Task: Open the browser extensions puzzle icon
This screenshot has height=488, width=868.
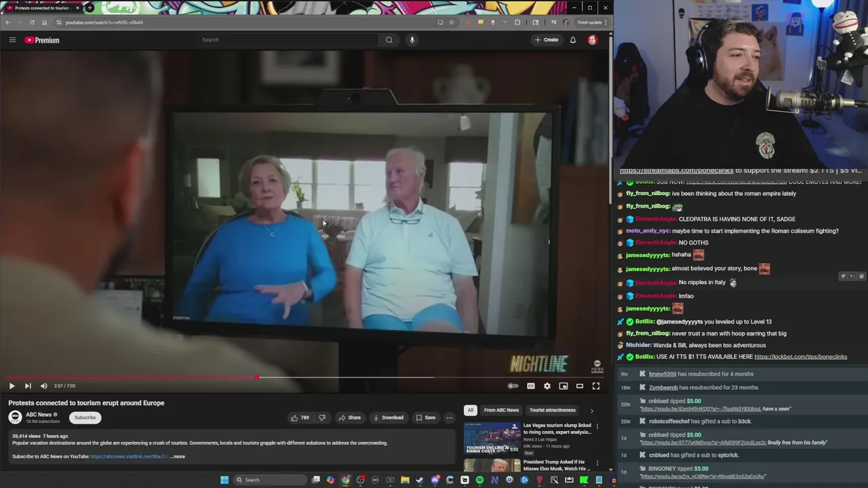Action: (517, 22)
